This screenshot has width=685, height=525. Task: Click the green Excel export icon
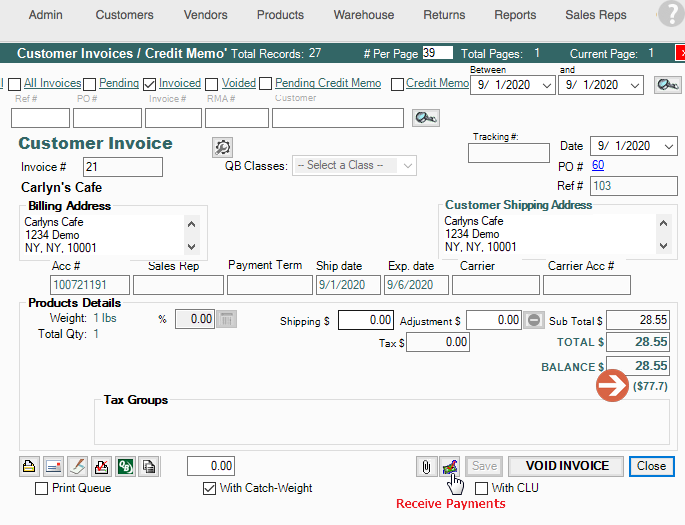126,466
